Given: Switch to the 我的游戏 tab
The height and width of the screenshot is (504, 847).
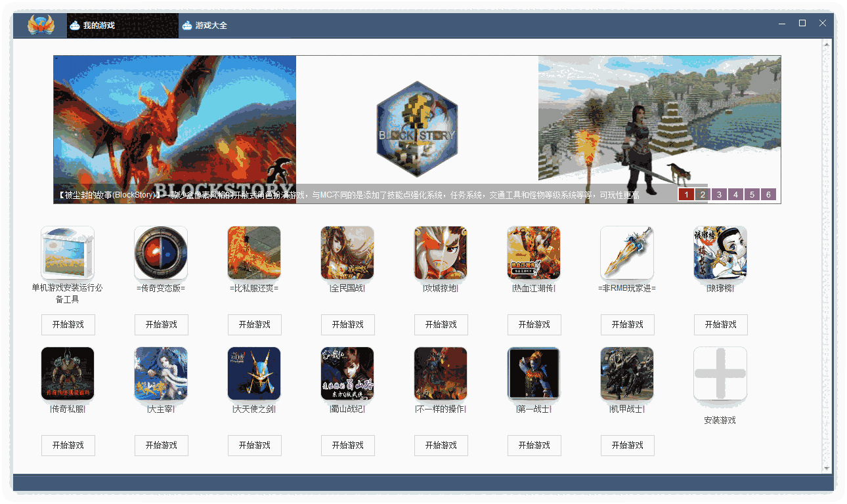Looking at the screenshot, I should pos(123,26).
